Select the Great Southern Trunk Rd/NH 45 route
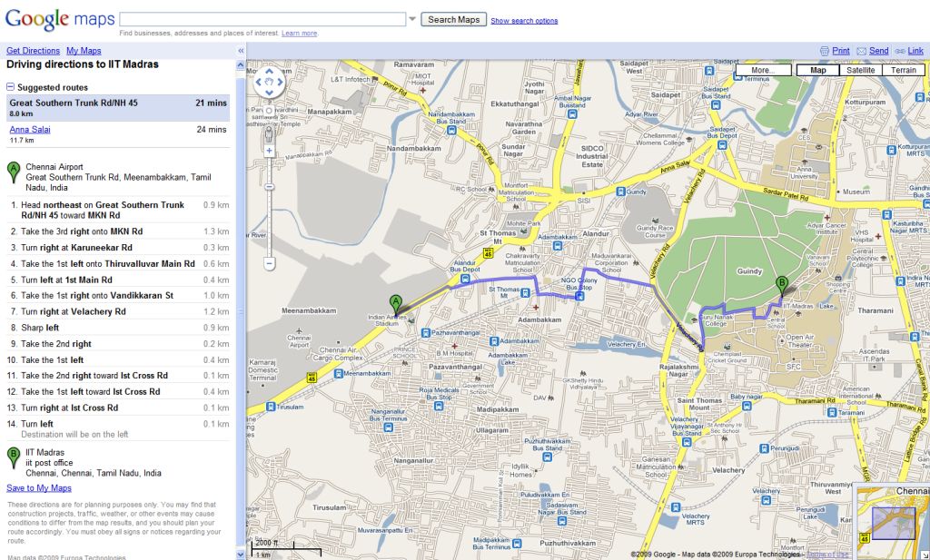 pos(118,108)
